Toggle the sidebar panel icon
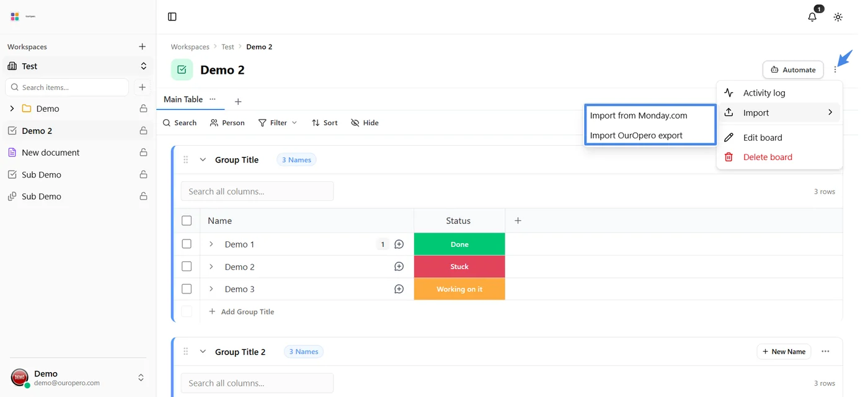Screen dimensions: 868x397 (172, 17)
